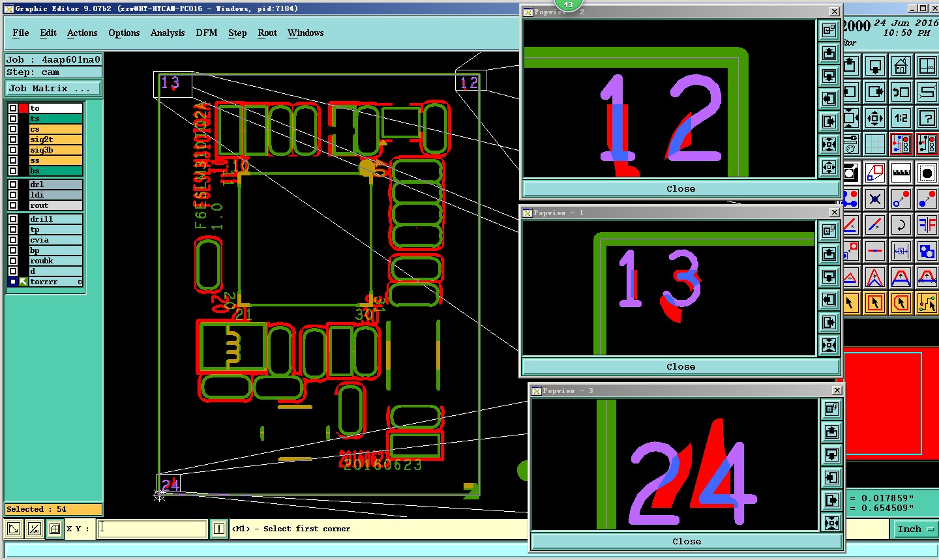Toggle the checkbox for layer 'cs'
939x560 pixels.
pyautogui.click(x=13, y=129)
